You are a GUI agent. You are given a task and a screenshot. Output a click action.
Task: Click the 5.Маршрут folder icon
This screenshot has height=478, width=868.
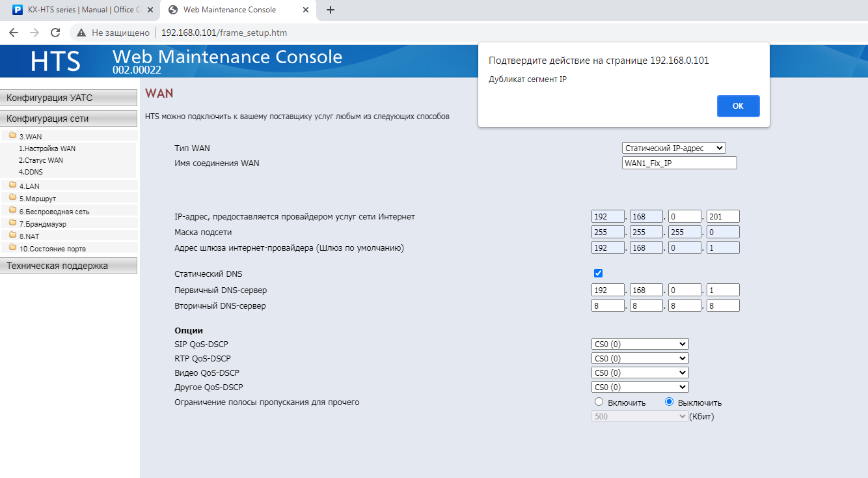coord(13,197)
